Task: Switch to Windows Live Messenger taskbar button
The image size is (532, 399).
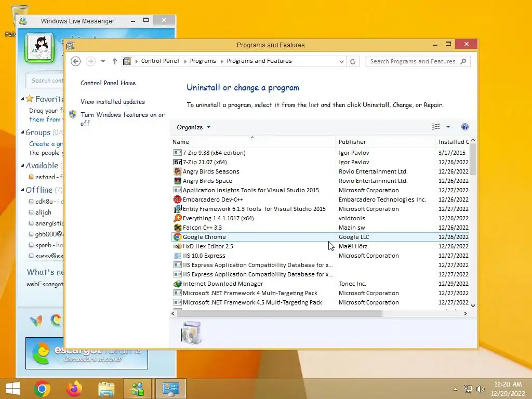Action: (x=137, y=389)
